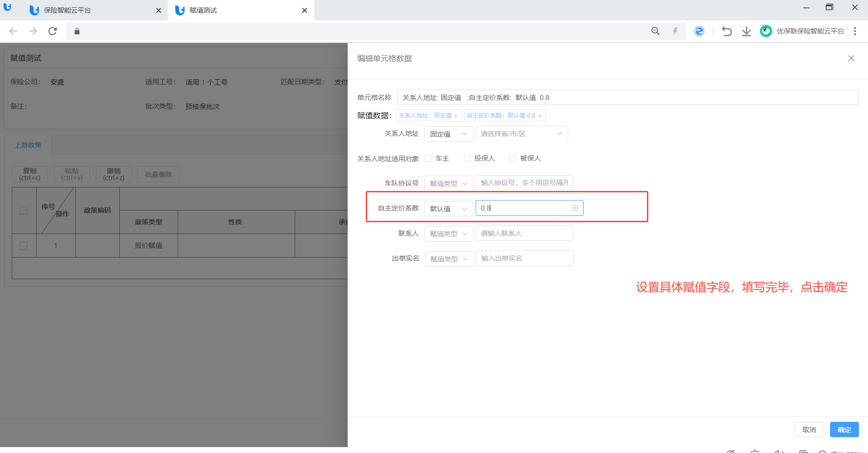Click the 报价赋值 table cell
868x453 pixels.
pos(149,246)
